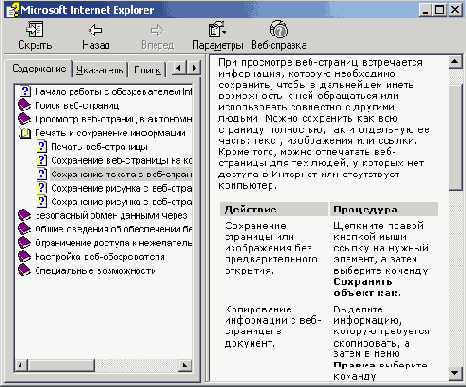Click question icon beside Сохранение текста с веб-страницы
This screenshot has height=387, width=466.
[41, 174]
